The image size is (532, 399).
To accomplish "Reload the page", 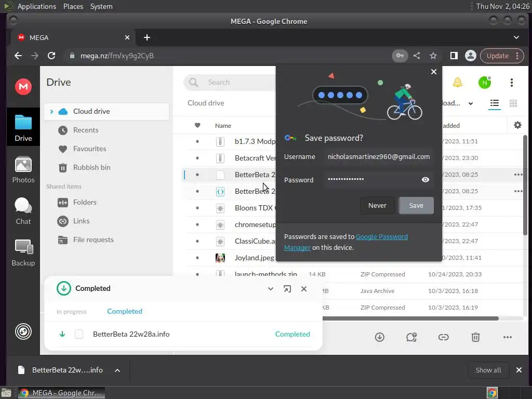I will tap(51, 56).
